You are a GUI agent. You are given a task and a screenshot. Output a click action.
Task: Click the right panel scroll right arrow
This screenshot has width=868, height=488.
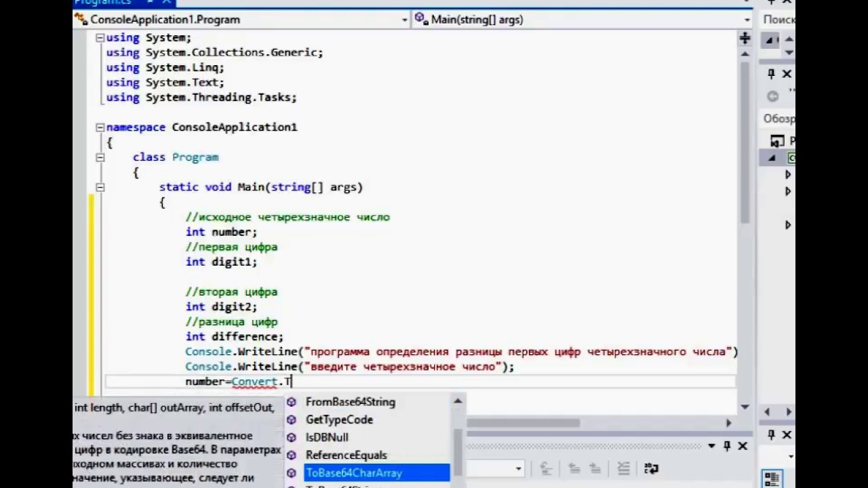(x=788, y=411)
